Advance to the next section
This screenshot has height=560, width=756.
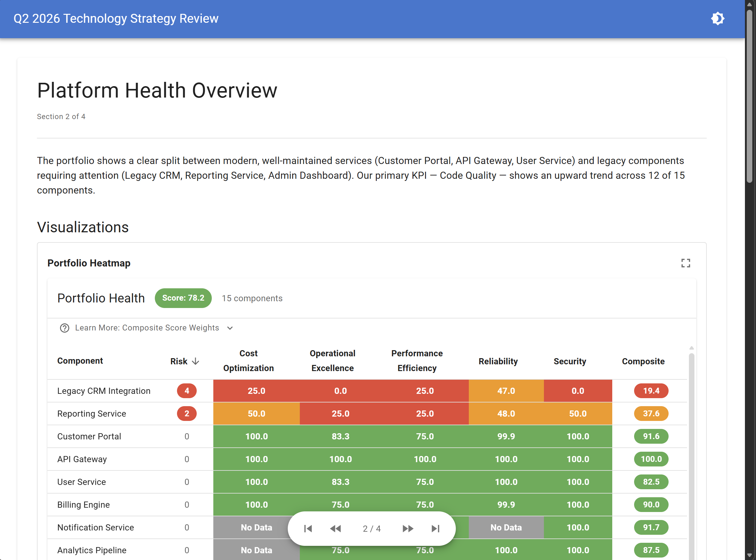pyautogui.click(x=408, y=529)
